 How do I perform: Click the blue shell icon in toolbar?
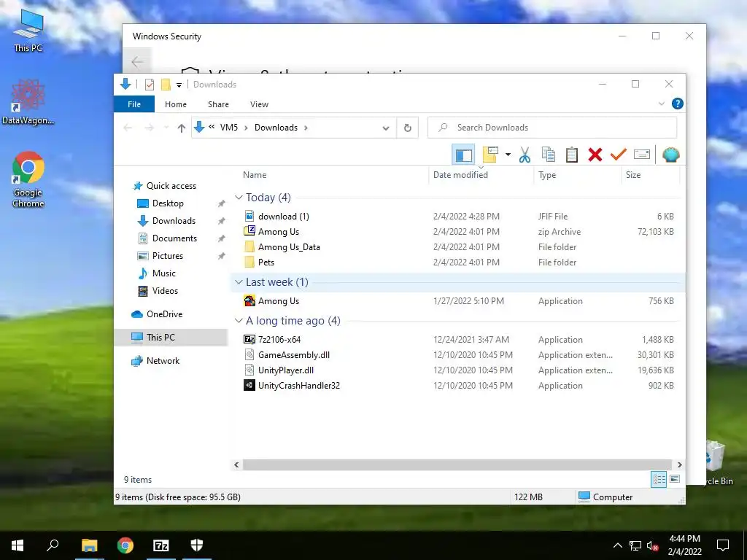point(671,155)
